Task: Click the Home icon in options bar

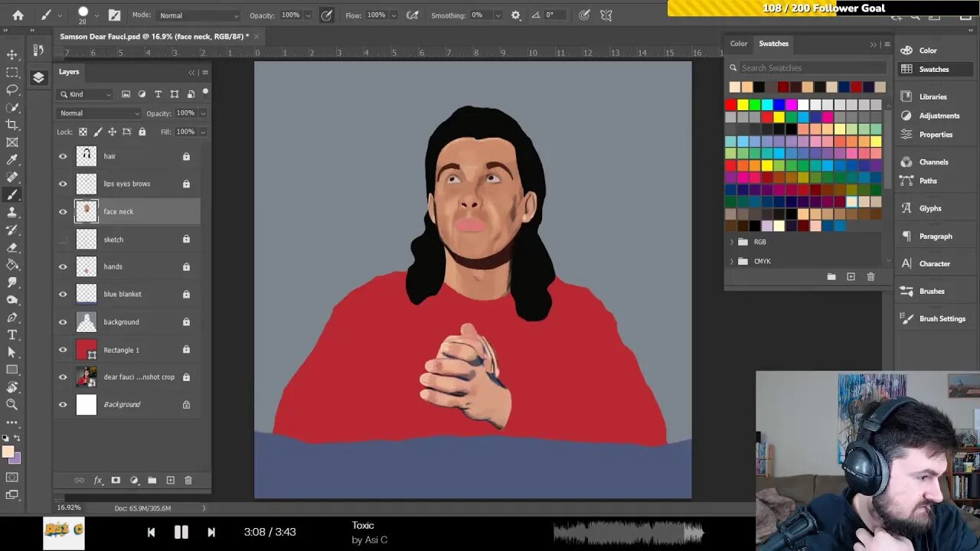Action: click(18, 15)
